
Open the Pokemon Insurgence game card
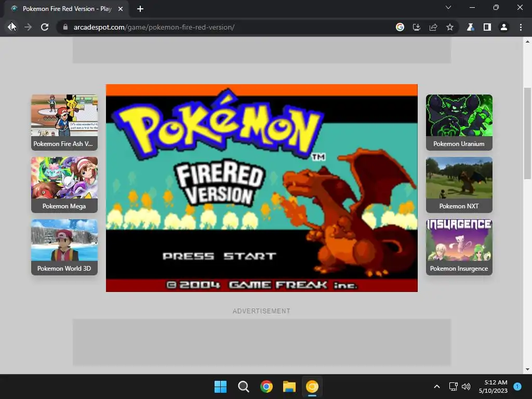[459, 247]
